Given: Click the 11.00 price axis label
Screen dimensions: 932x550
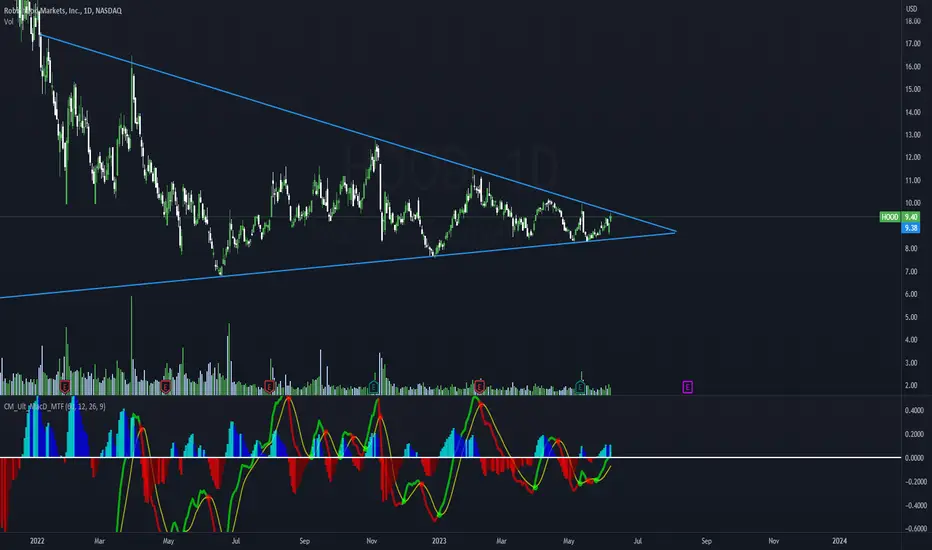Looking at the screenshot, I should [912, 181].
